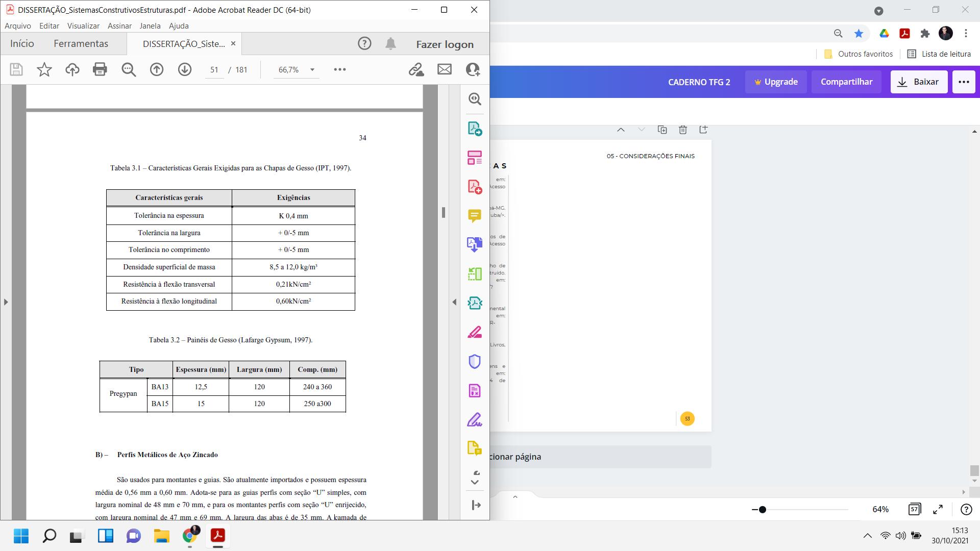The width and height of the screenshot is (980, 551).
Task: Open the Visualizar menu
Action: tap(83, 26)
